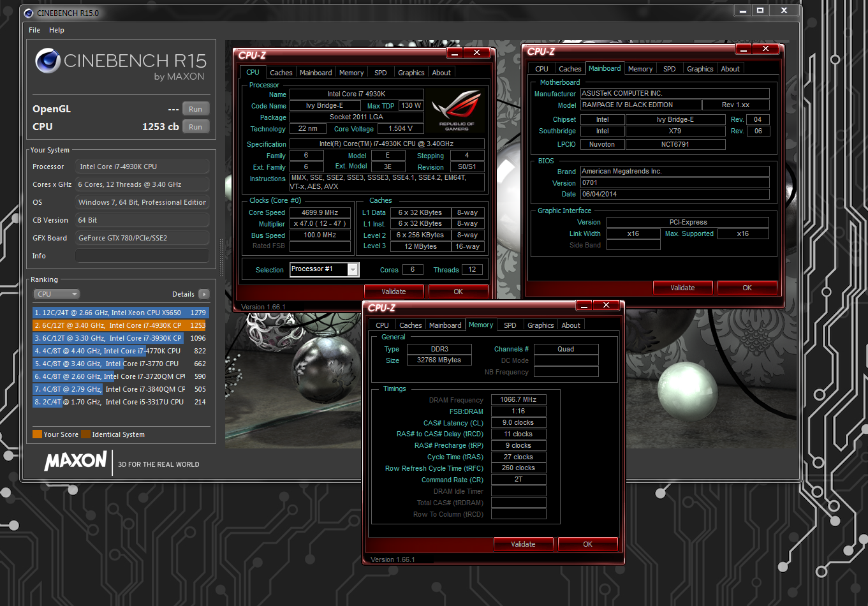Screen dimensions: 868x606
Task: Click Validate in the Memory window
Action: (x=523, y=544)
